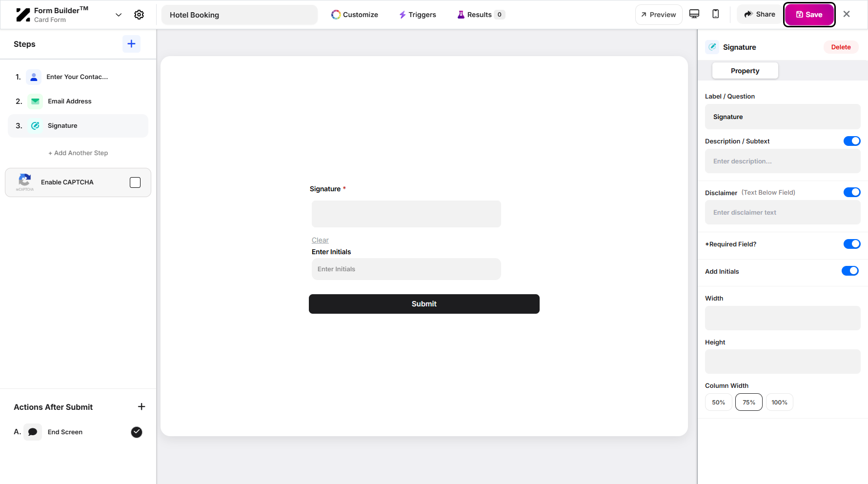
Task: Click the reCAPTCHA logo icon
Action: [x=24, y=182]
